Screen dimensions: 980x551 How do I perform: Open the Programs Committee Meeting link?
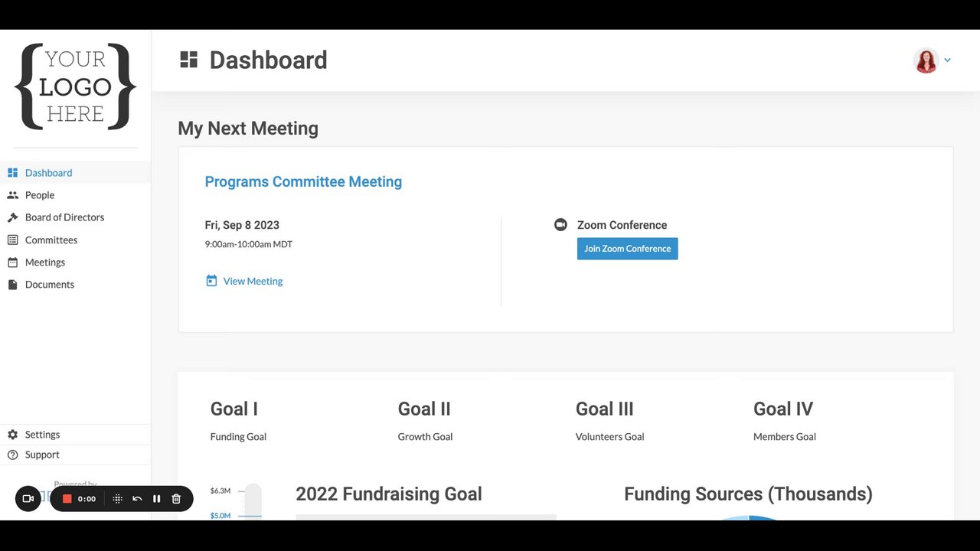tap(303, 182)
